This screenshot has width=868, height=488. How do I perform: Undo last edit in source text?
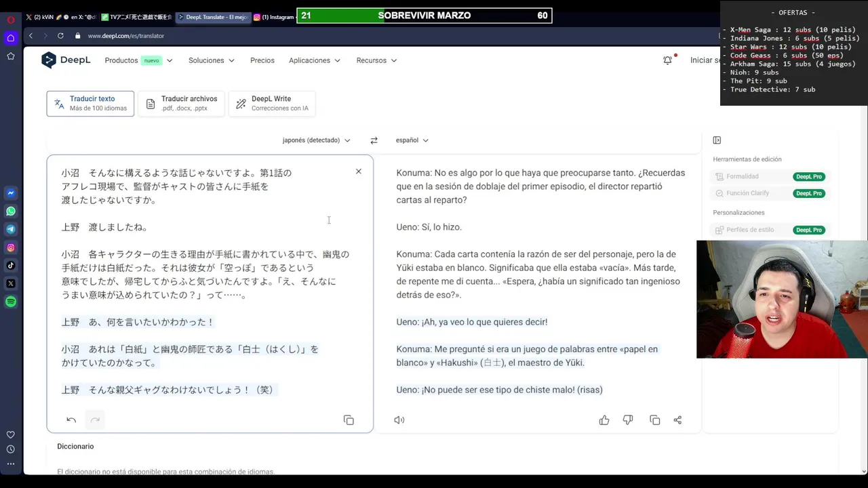coord(71,420)
